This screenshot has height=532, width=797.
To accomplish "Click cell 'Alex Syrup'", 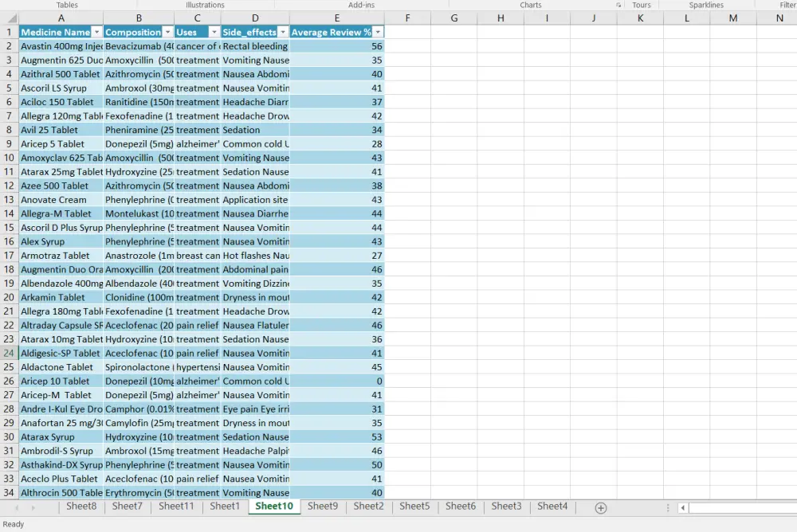I will pyautogui.click(x=61, y=241).
